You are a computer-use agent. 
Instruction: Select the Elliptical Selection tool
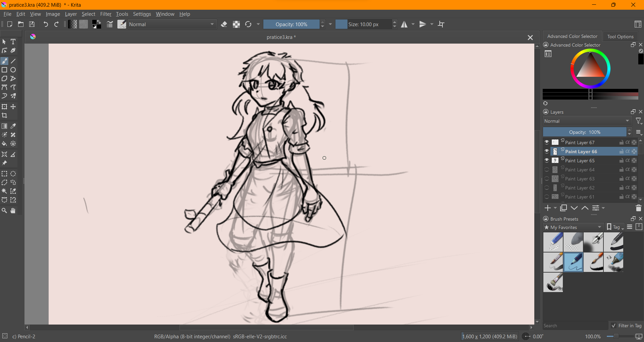[x=13, y=174]
